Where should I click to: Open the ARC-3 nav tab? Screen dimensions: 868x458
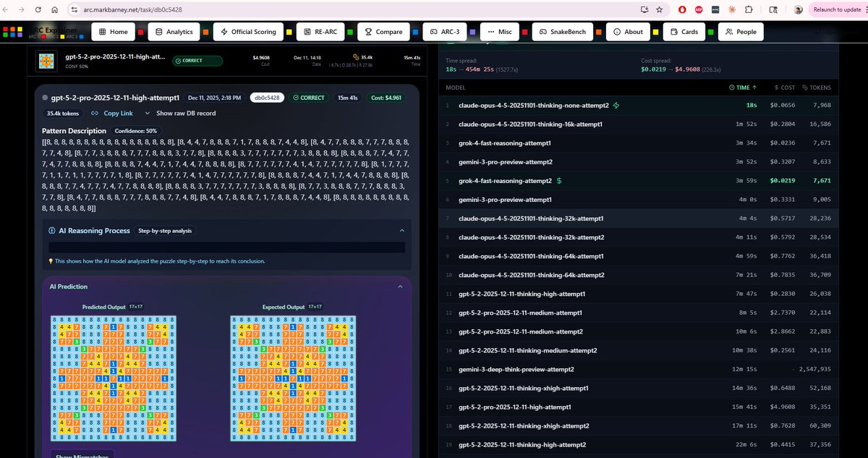(443, 32)
